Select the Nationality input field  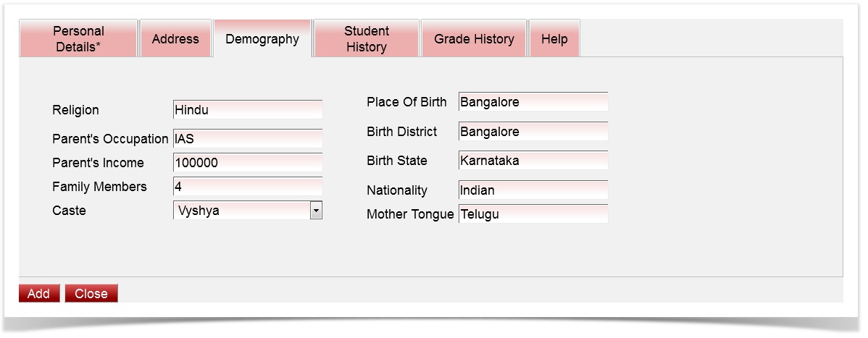(533, 190)
